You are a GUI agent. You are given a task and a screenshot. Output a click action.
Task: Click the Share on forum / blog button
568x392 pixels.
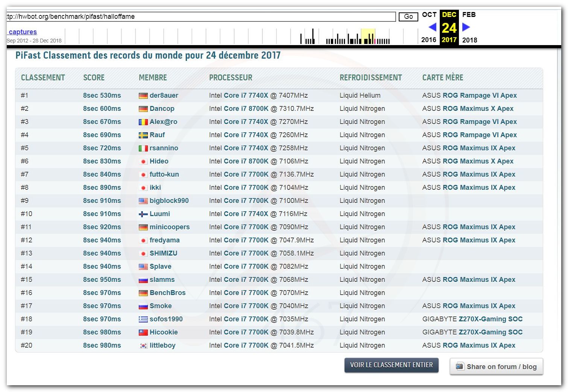(x=497, y=367)
